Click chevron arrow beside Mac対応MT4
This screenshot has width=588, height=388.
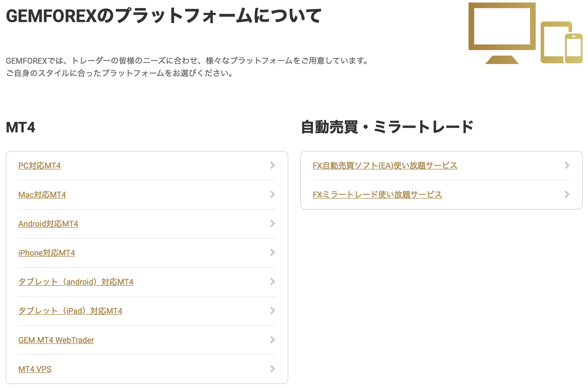tap(273, 194)
